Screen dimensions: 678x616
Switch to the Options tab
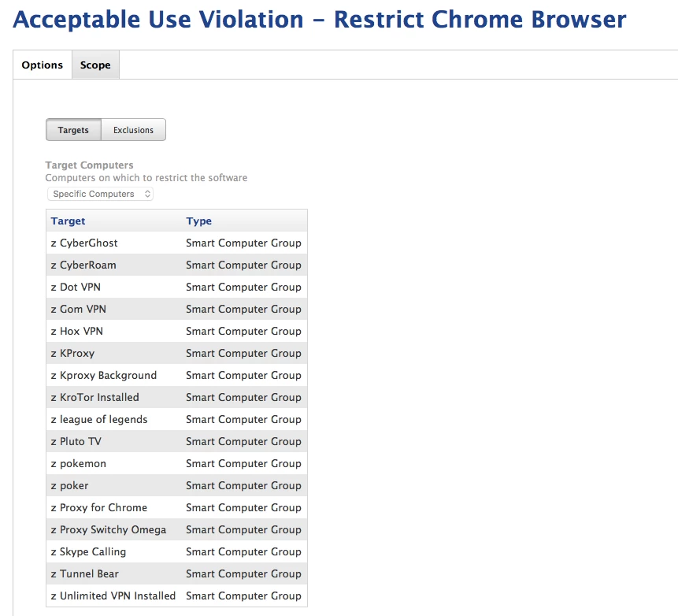(43, 65)
